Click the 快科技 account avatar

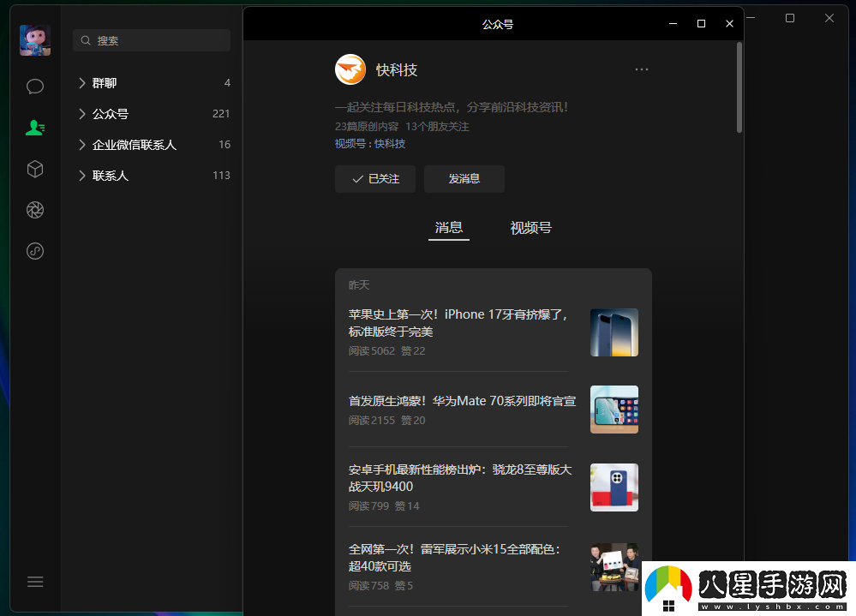(x=350, y=69)
